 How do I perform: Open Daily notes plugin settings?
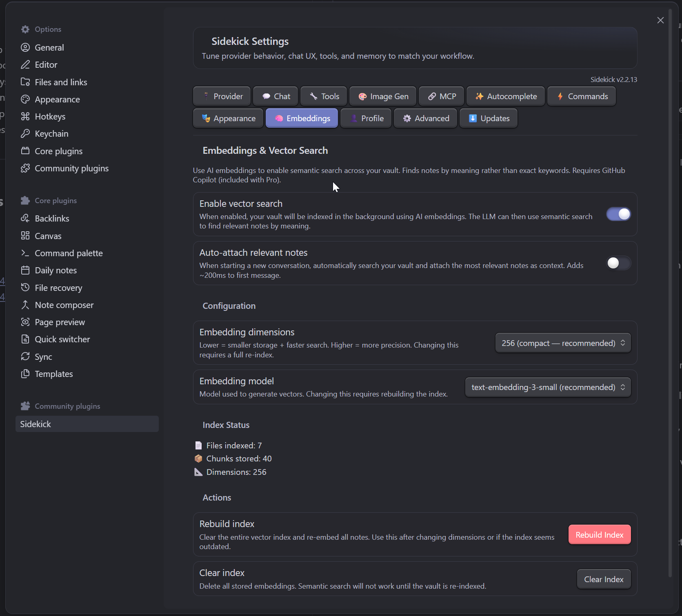click(x=87, y=270)
